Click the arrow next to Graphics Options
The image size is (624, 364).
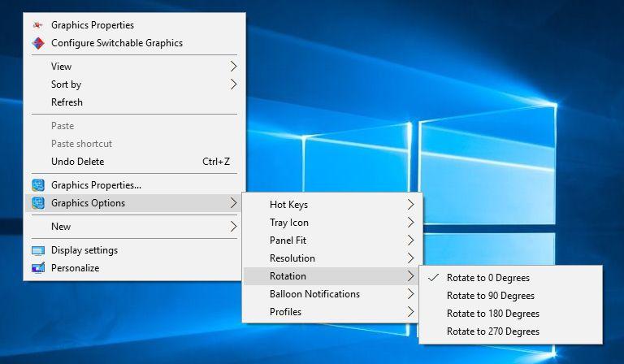(234, 203)
